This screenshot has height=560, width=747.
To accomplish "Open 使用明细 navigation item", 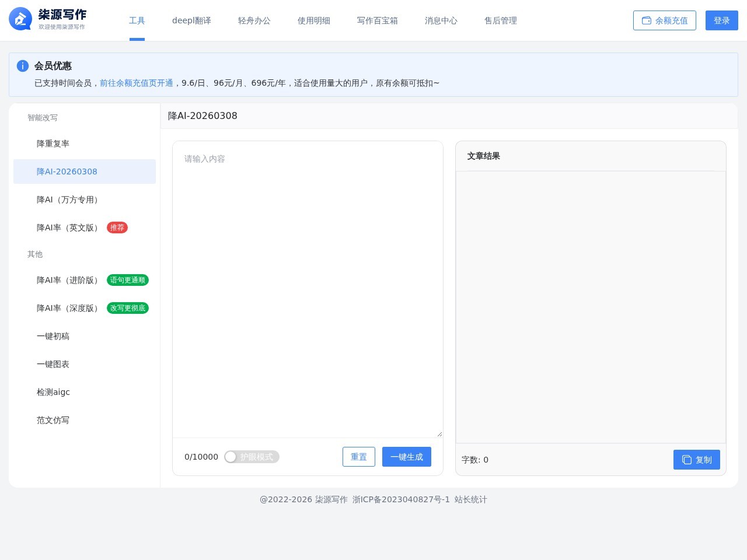I will pyautogui.click(x=314, y=20).
